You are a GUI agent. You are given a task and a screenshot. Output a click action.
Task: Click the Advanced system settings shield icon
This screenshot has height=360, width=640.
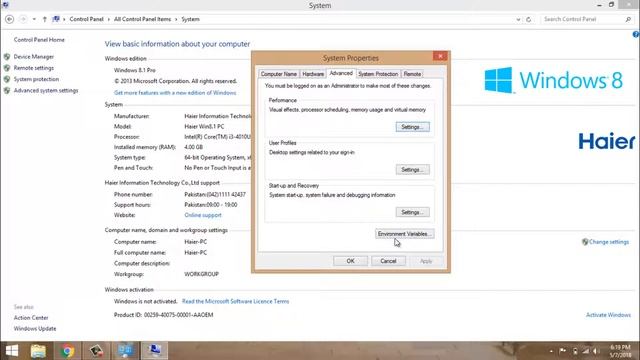point(7,90)
